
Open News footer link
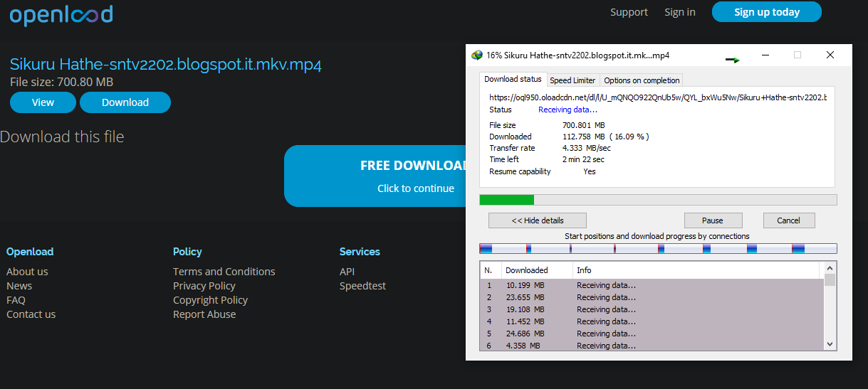coord(19,286)
